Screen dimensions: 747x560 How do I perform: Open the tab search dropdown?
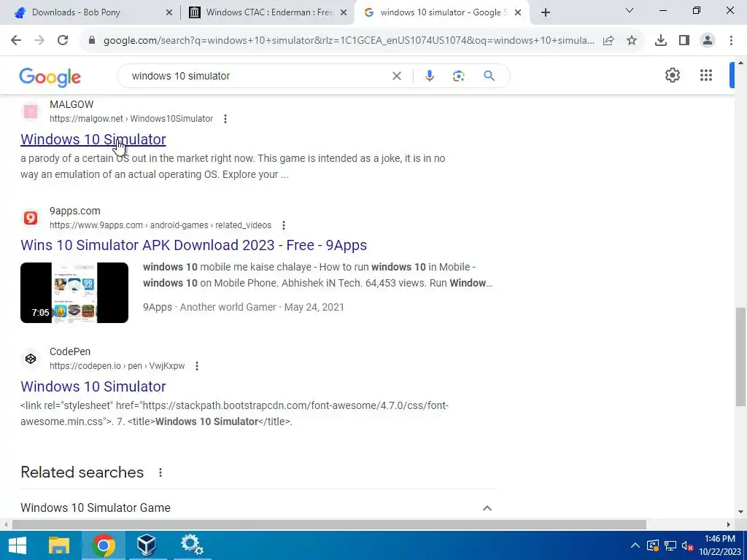[630, 10]
